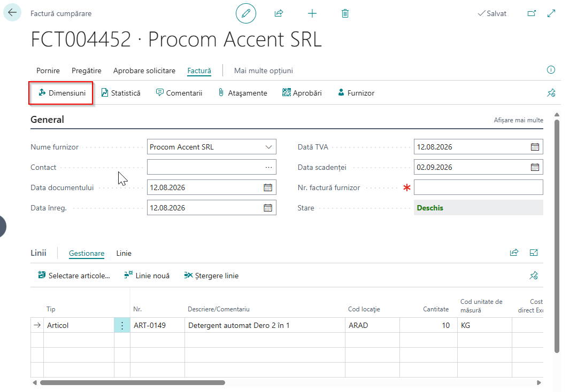Open the information pane icon
Screen dimensions: 585x392
click(551, 70)
